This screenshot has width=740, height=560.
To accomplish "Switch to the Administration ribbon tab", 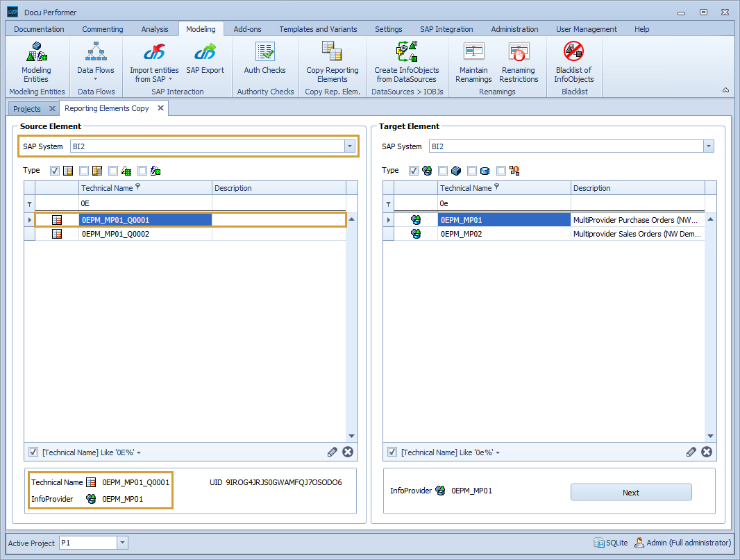I will point(514,29).
